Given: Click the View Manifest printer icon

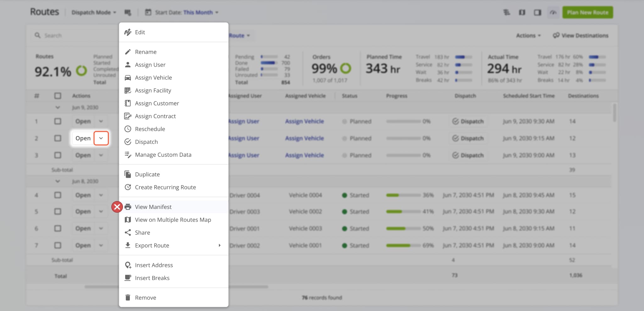Looking at the screenshot, I should pos(128,207).
